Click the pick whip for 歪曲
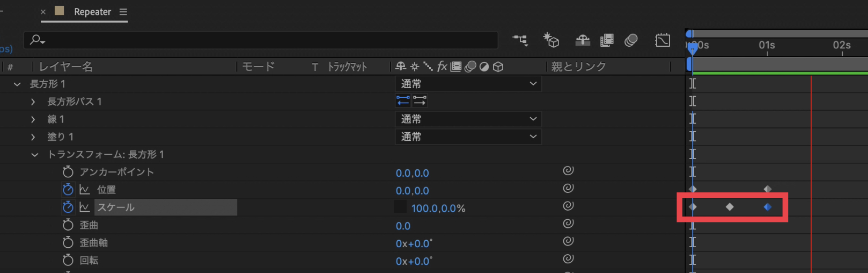Image resolution: width=868 pixels, height=273 pixels. (x=569, y=224)
